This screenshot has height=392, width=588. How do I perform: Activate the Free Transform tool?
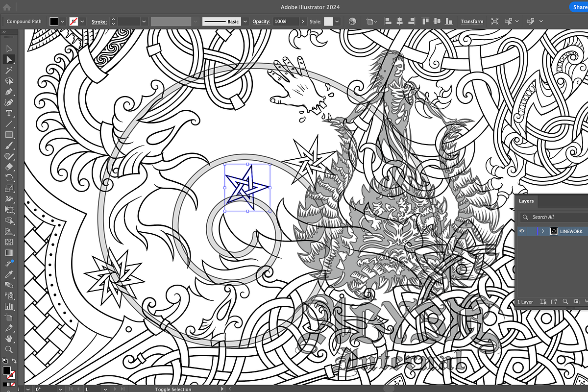[x=9, y=210]
